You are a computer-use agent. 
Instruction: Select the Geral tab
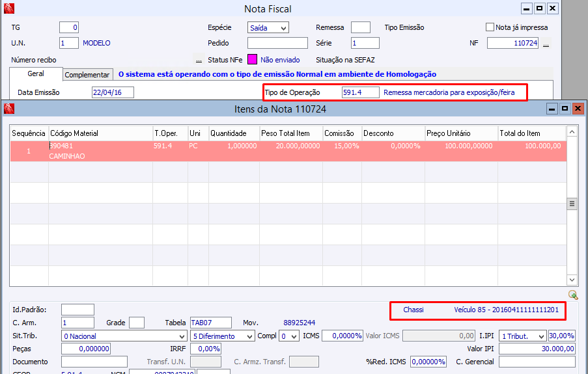tap(36, 74)
